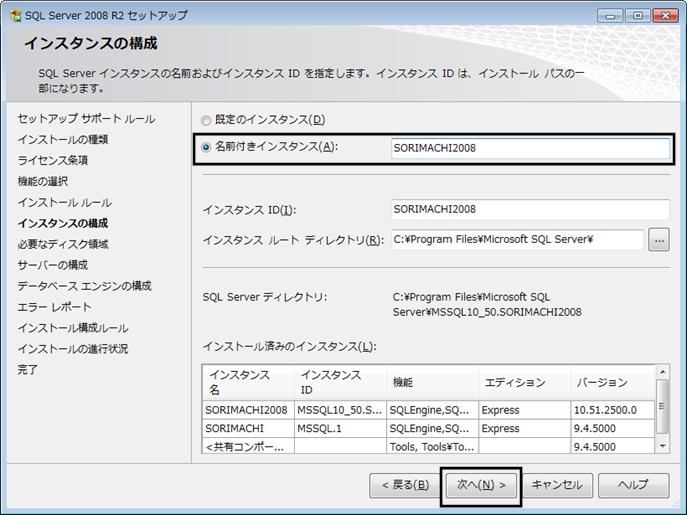
Task: Select the SORIMACHI2008 row in installed instances
Action: [x=429, y=410]
